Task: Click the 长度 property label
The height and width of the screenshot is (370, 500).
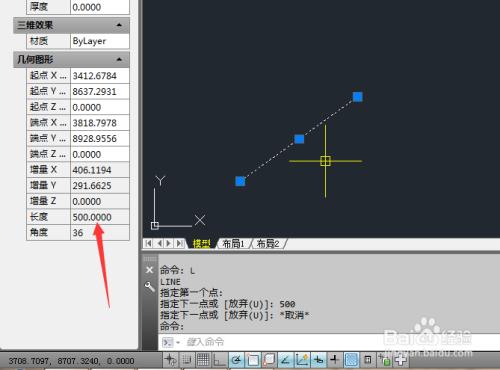Action: 39,217
